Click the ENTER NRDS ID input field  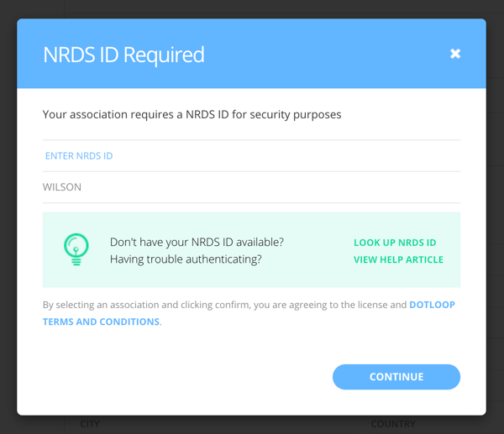pyautogui.click(x=251, y=156)
